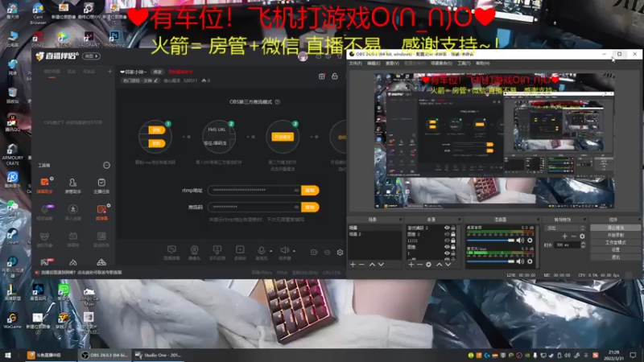Add screen capture source in companion toolbar
644x362 pixels.
(x=171, y=252)
